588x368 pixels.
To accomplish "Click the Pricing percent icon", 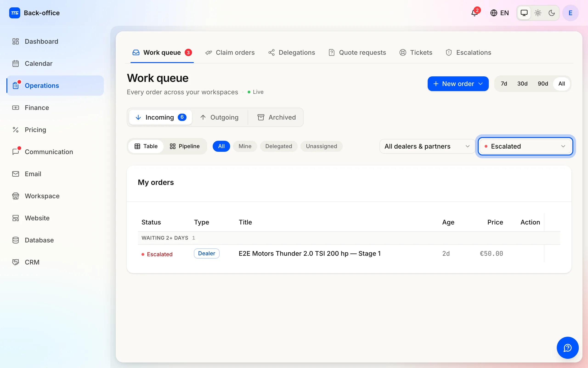I will coord(16,130).
